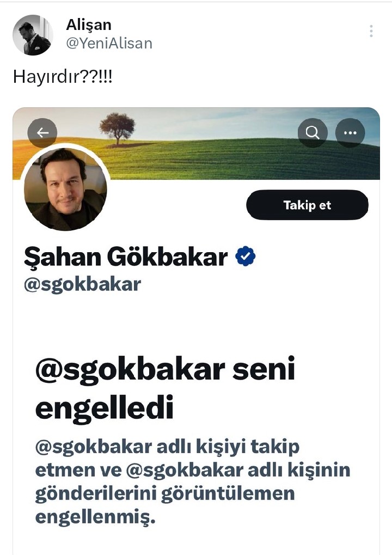The width and height of the screenshot is (392, 555).
Task: Click the lone tree in the banner photo
Action: coord(117,126)
